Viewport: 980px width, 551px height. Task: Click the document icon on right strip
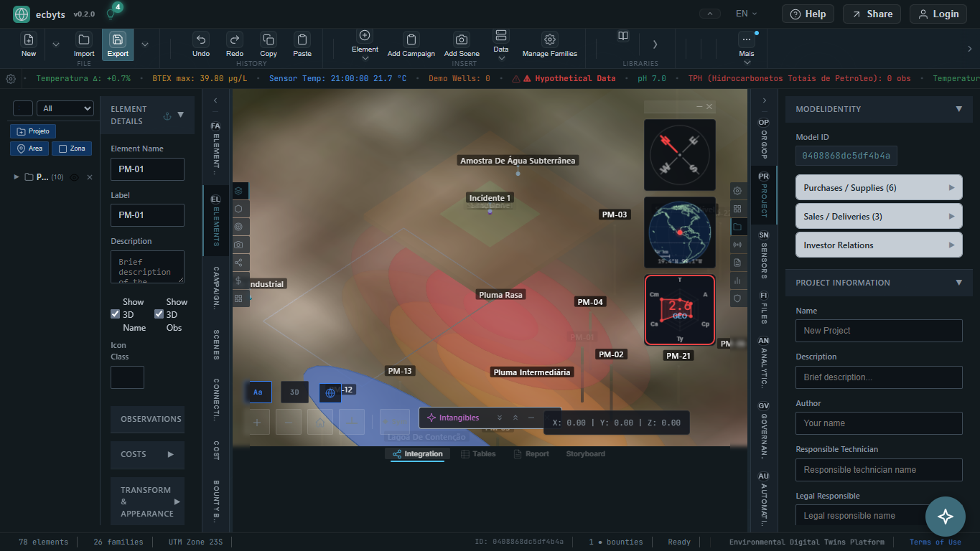[x=737, y=263]
